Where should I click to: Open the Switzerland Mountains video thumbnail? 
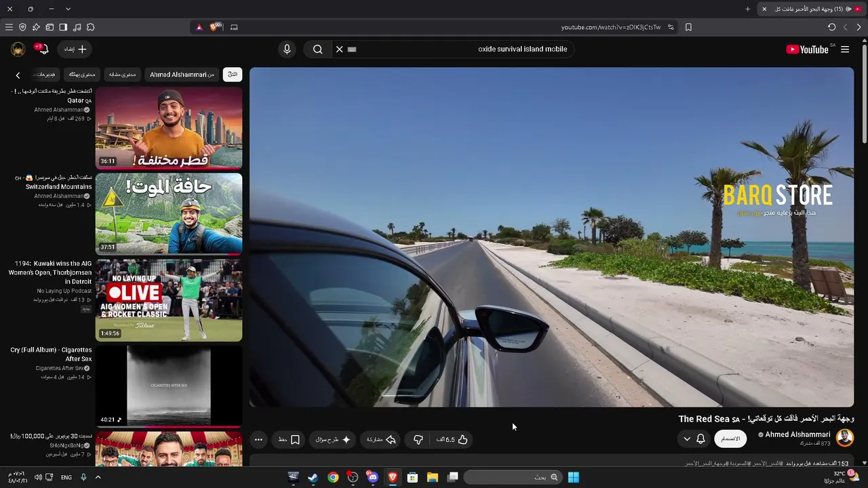tap(169, 214)
